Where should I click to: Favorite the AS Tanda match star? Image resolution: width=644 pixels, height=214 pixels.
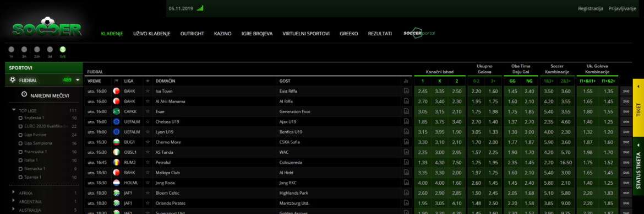point(148,152)
